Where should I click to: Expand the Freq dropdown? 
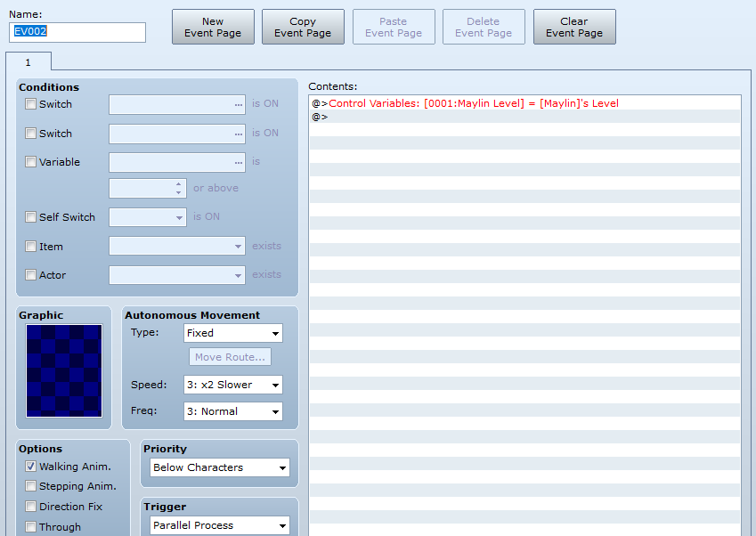pos(232,411)
